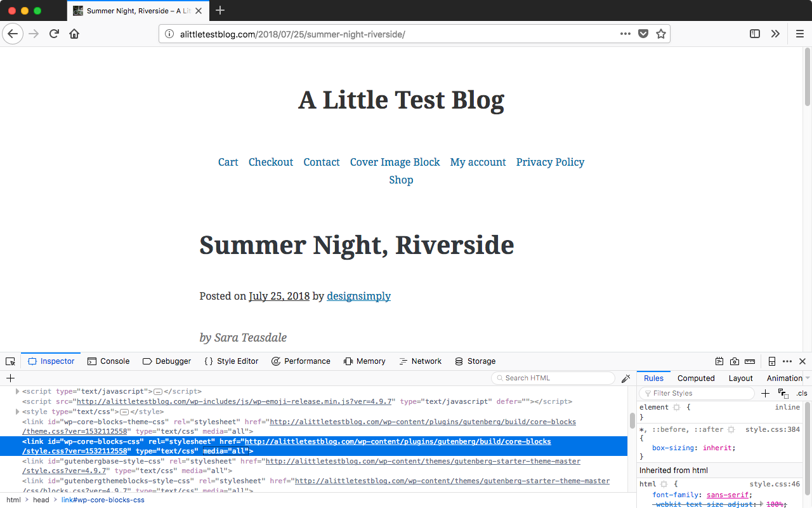The height and width of the screenshot is (508, 812).
Task: Open the Style Editor tab
Action: pyautogui.click(x=231, y=361)
